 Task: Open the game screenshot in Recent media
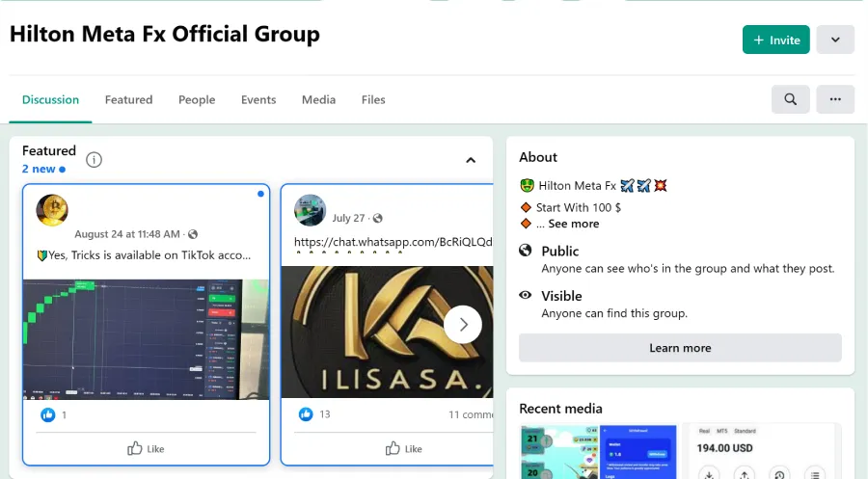click(598, 452)
